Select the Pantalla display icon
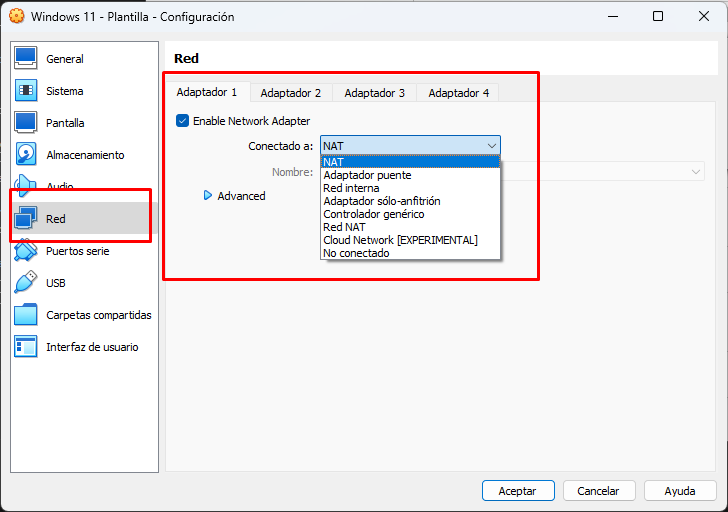This screenshot has height=512, width=728. pyautogui.click(x=26, y=123)
